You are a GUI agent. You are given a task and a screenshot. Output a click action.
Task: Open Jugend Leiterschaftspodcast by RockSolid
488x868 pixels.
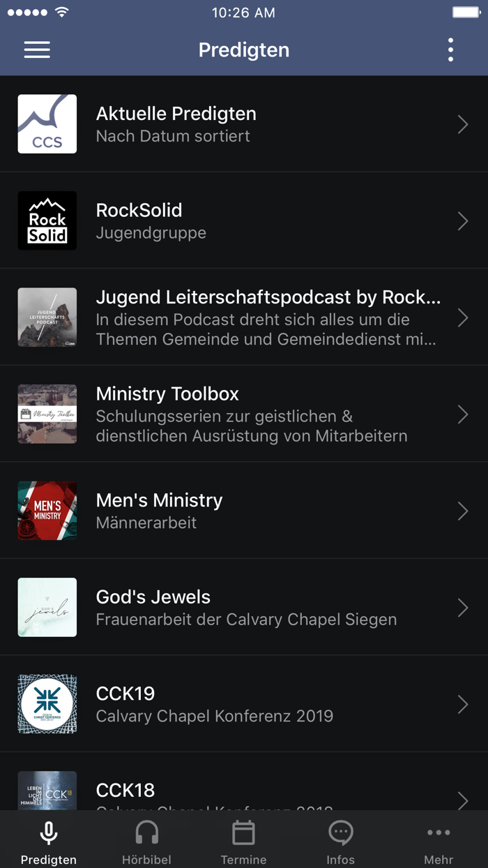point(244,317)
